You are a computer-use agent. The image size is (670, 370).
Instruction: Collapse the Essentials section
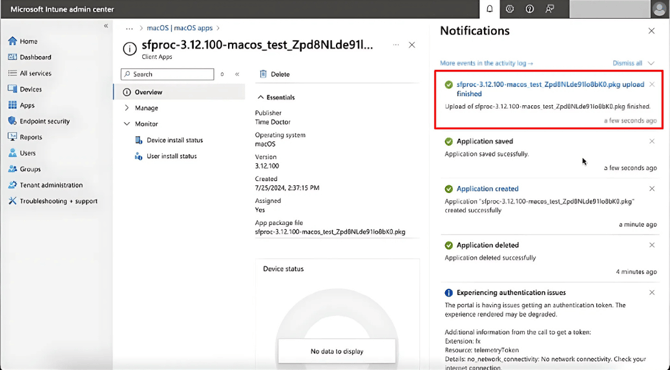pos(276,97)
